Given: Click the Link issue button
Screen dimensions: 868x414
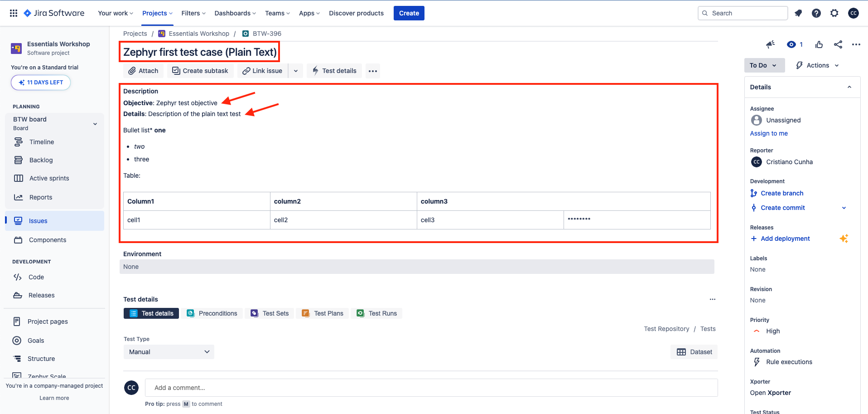Looking at the screenshot, I should pos(262,71).
